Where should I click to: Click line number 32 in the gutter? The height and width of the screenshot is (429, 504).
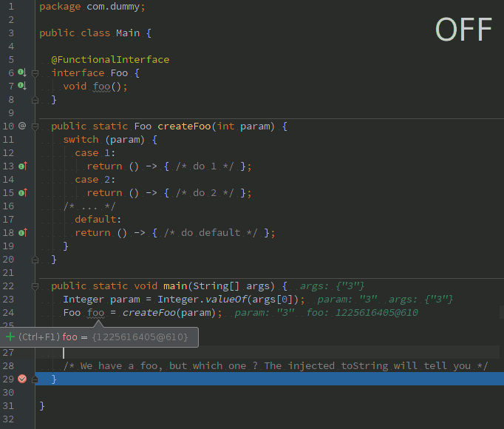(x=8, y=419)
